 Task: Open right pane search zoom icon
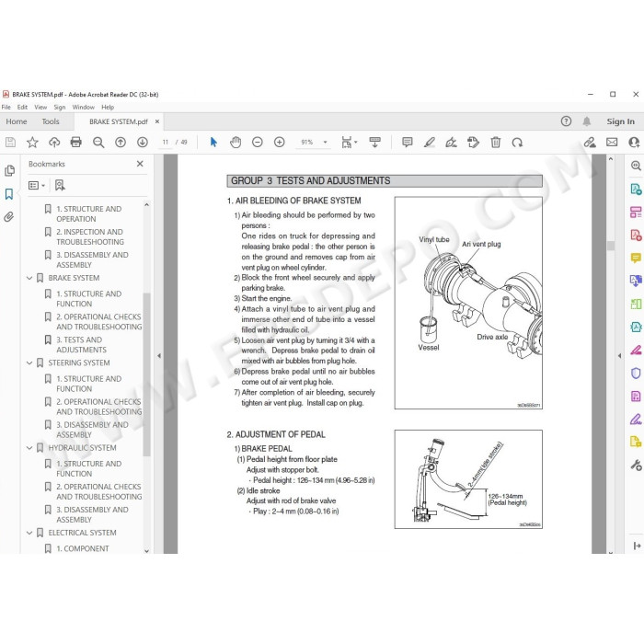(x=636, y=166)
